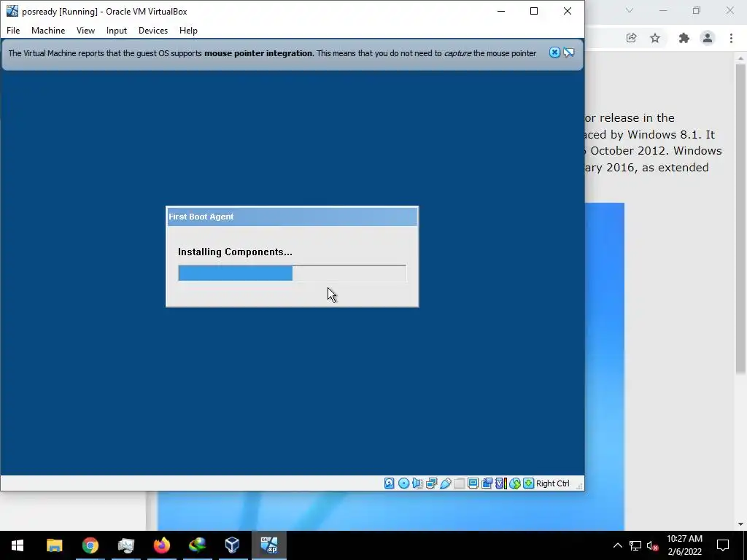Click the keyboard capture green arrow icon
This screenshot has width=747, height=560.
[x=528, y=483]
